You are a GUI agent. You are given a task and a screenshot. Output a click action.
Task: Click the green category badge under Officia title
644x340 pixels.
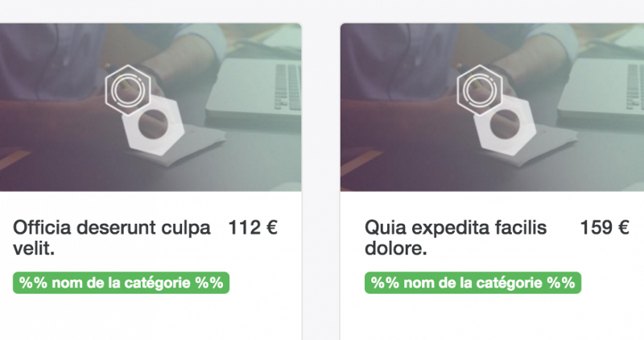pyautogui.click(x=122, y=283)
